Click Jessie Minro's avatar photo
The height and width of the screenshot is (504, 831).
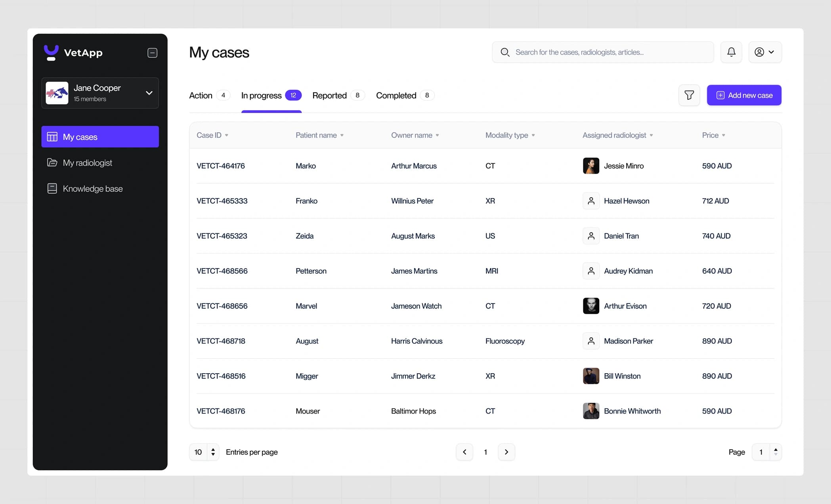point(591,166)
